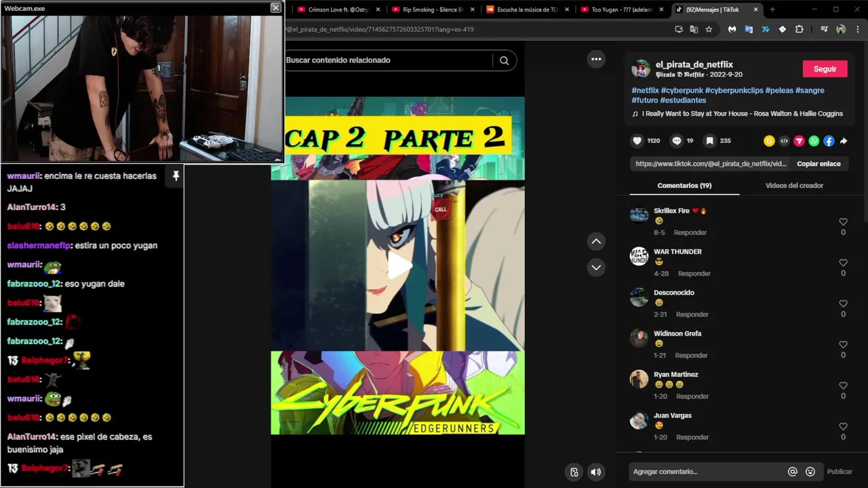The height and width of the screenshot is (488, 868).
Task: Close the Webcam.exe window
Action: point(275,7)
